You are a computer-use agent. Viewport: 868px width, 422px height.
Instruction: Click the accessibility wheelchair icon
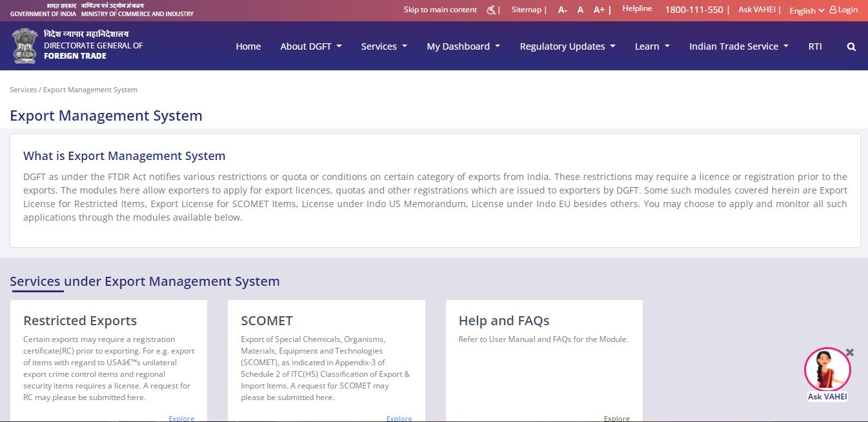point(491,10)
